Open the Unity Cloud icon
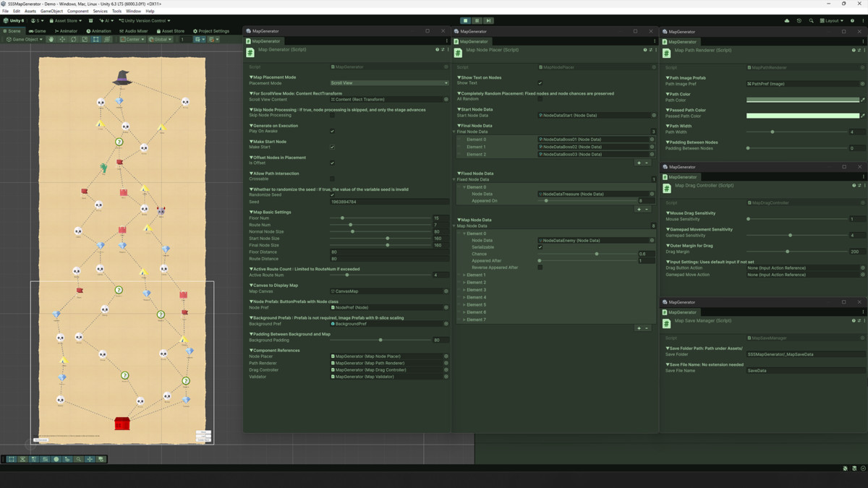 click(787, 21)
